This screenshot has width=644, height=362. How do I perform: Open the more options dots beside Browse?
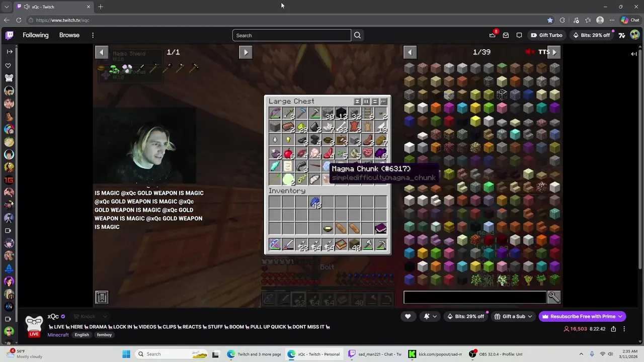click(93, 35)
